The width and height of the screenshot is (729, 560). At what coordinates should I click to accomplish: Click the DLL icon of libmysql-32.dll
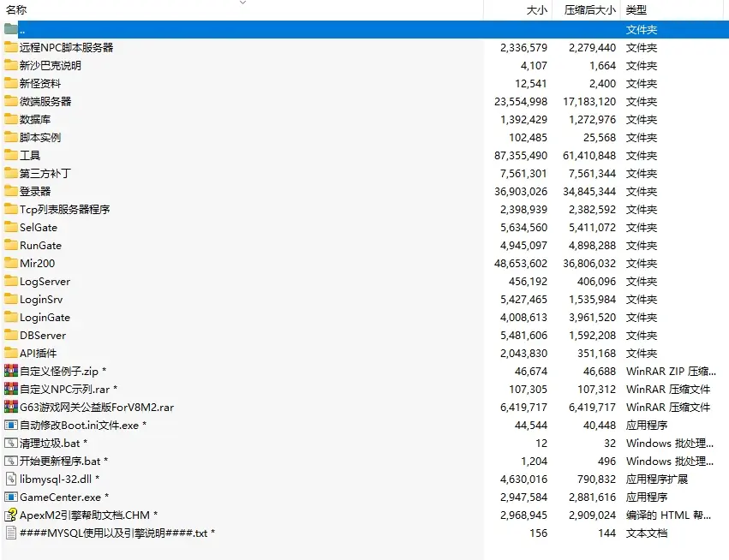[x=10, y=479]
